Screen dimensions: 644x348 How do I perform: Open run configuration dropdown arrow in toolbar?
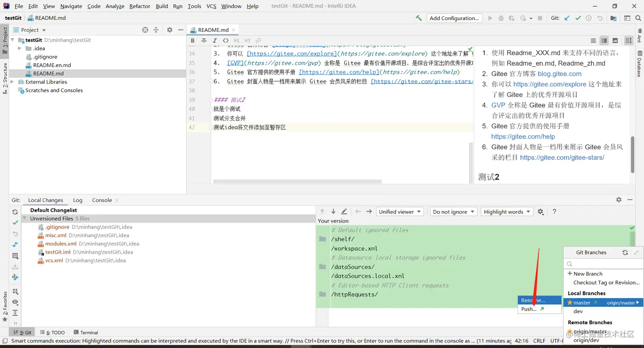tap(531, 18)
